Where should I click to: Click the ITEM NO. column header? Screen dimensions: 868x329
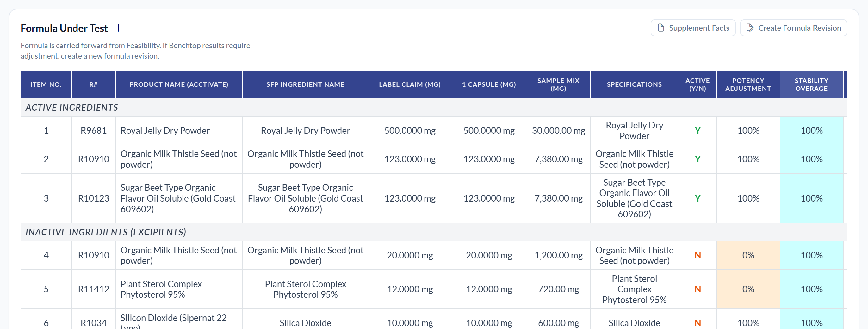46,84
